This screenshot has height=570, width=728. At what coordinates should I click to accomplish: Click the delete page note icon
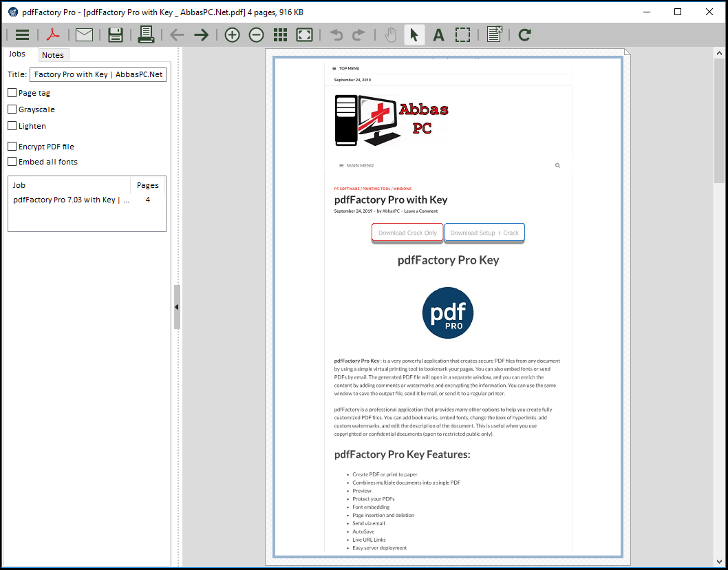click(x=495, y=34)
